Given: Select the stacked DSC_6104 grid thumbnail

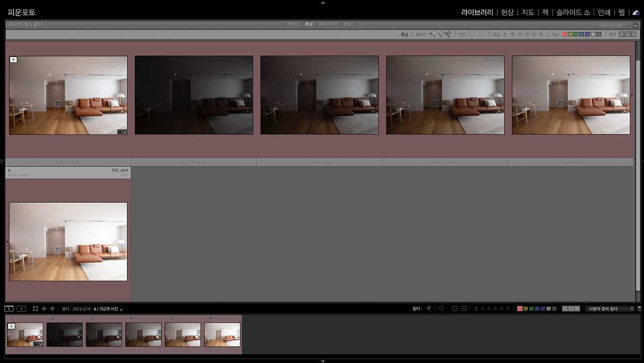Looking at the screenshot, I should click(68, 95).
